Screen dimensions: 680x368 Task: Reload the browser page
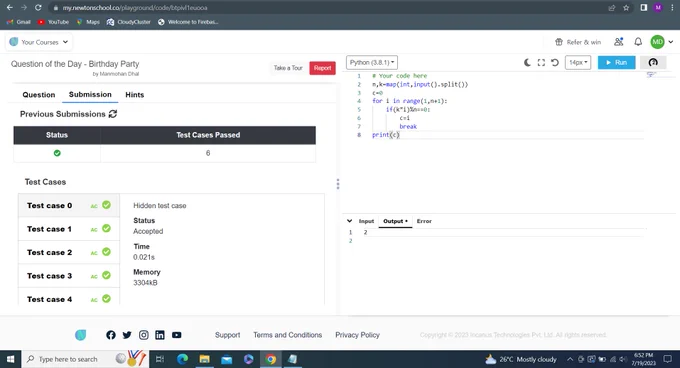[x=38, y=7]
